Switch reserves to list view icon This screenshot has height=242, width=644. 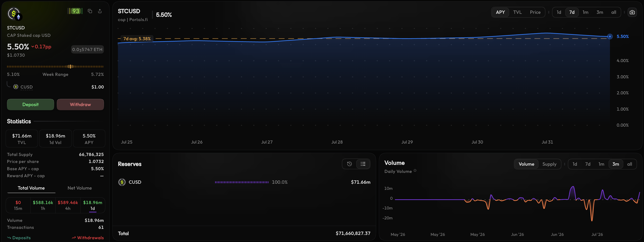click(x=363, y=164)
